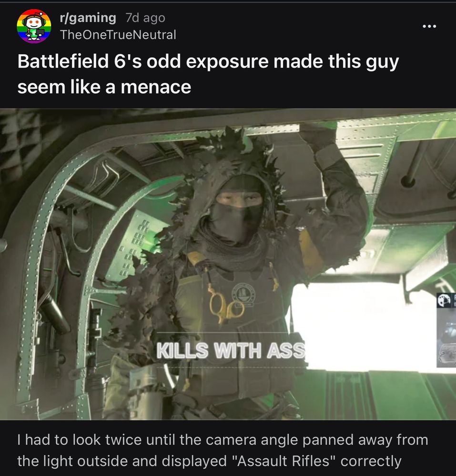Open TheOneTrueNeutral's user profile
Image resolution: width=456 pixels, height=476 pixels.
tap(118, 35)
